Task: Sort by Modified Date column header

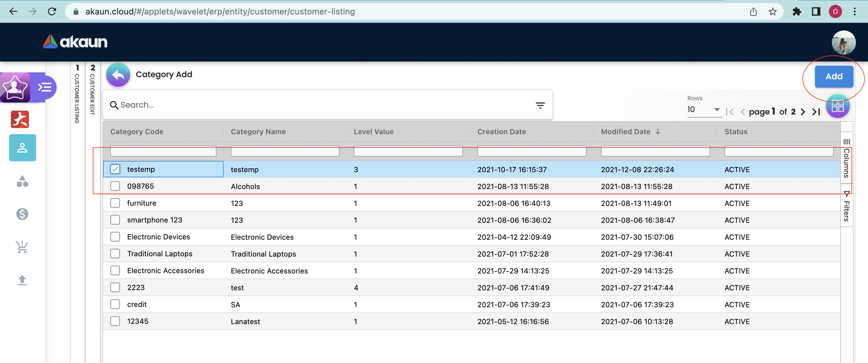Action: (626, 132)
